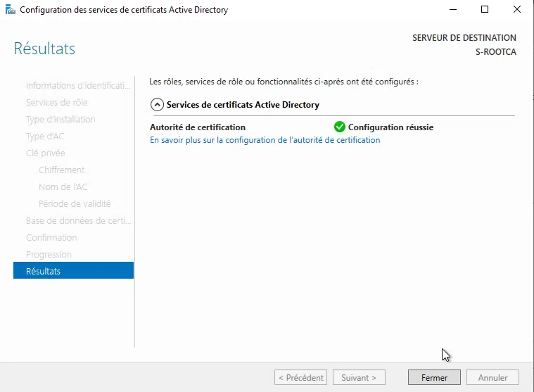Screen dimensions: 534x392
Task: Click the Annuler button
Action: click(x=492, y=377)
